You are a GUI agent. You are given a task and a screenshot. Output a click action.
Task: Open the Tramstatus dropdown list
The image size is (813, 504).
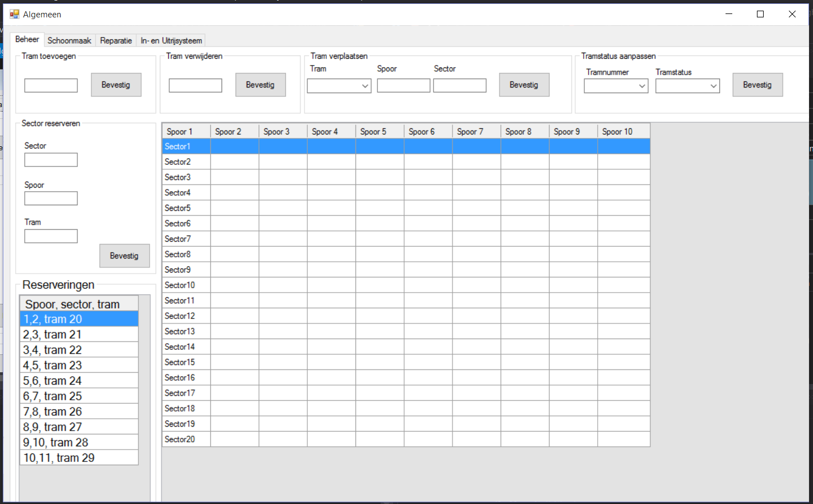pyautogui.click(x=687, y=86)
